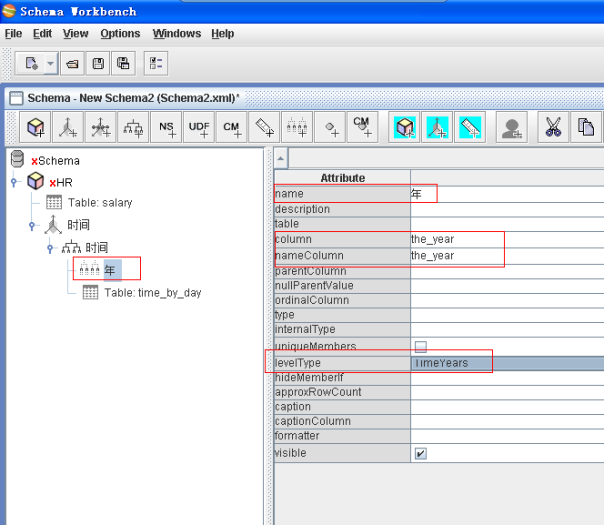604x525 pixels.
Task: Click the Save As toolbar icon
Action: pos(123,63)
